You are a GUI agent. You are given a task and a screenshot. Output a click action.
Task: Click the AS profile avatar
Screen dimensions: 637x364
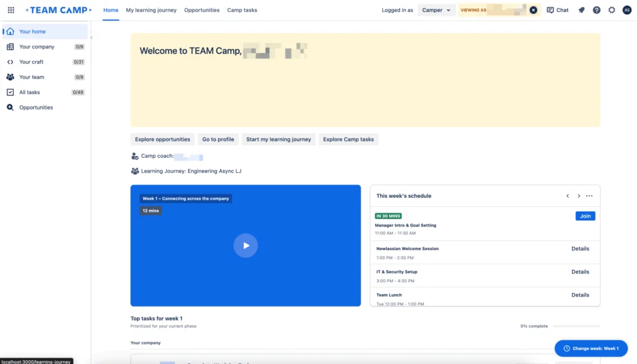coord(627,10)
